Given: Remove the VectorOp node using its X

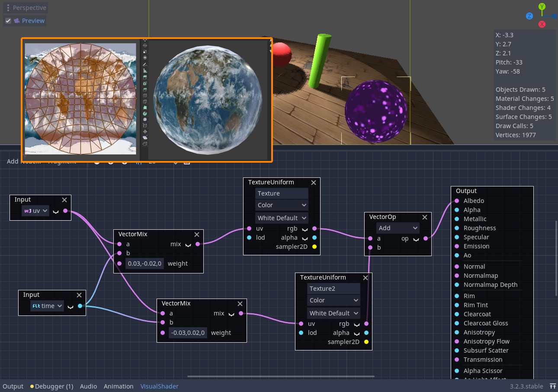Looking at the screenshot, I should click(425, 217).
